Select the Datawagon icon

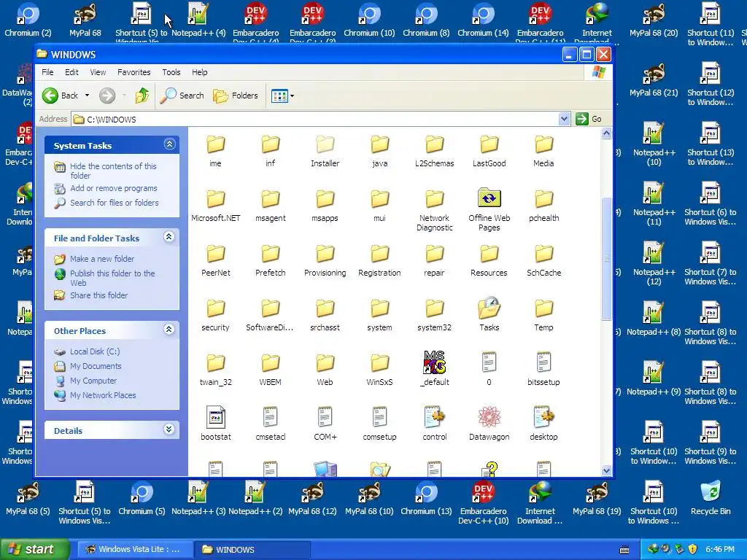489,416
